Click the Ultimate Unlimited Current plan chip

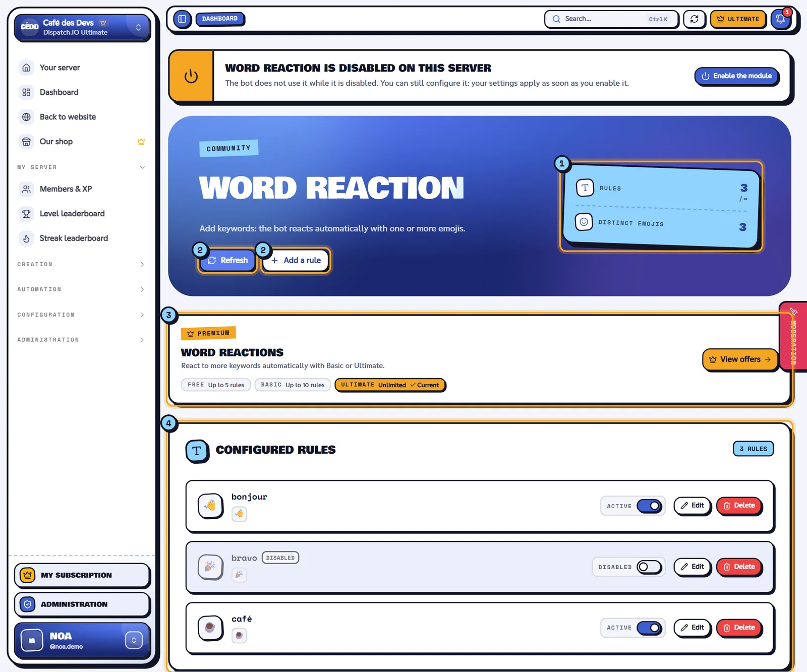[390, 385]
